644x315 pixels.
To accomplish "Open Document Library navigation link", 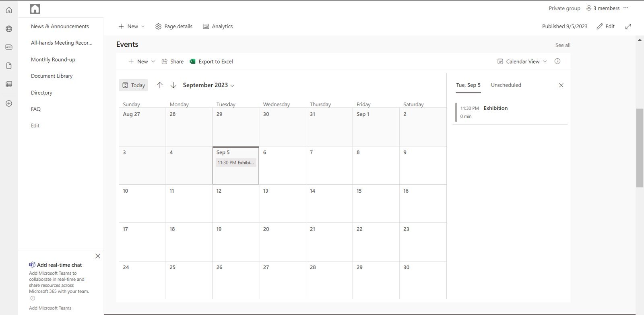I will 52,76.
